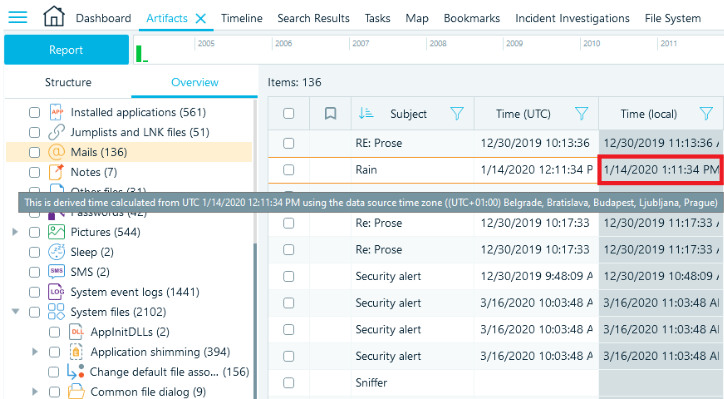Open the Search Results tab

[x=314, y=18]
